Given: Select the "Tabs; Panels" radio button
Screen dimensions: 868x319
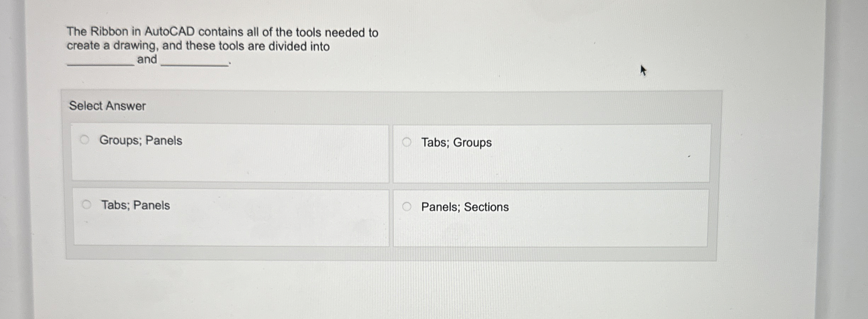Looking at the screenshot, I should 87,204.
